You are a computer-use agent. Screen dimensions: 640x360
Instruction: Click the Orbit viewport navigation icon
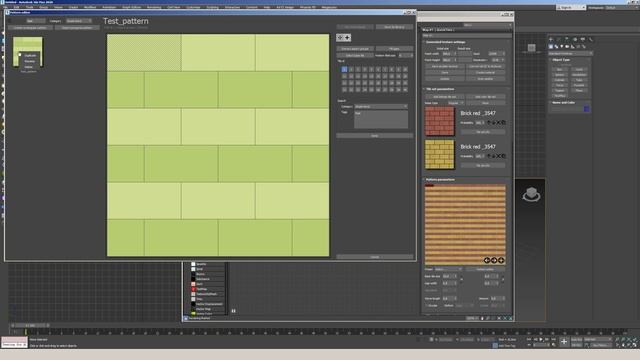(629, 345)
